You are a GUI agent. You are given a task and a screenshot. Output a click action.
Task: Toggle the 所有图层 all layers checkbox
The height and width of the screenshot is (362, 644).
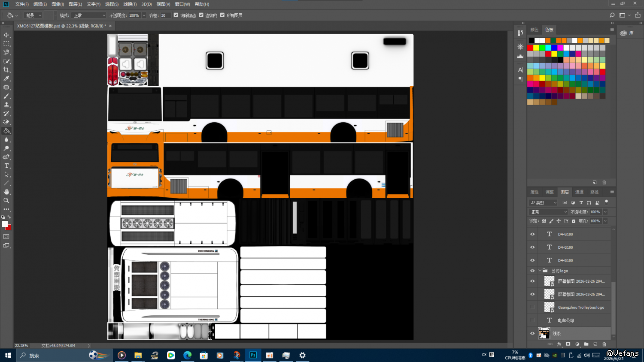(222, 15)
